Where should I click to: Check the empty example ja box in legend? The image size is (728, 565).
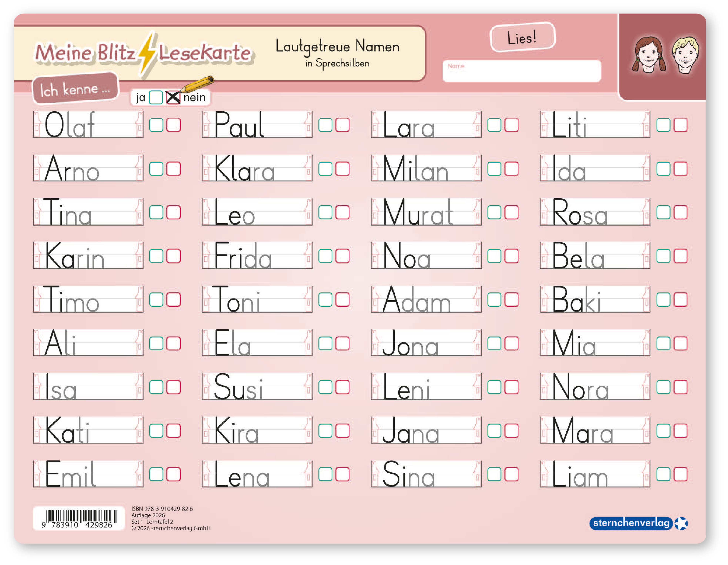[156, 97]
